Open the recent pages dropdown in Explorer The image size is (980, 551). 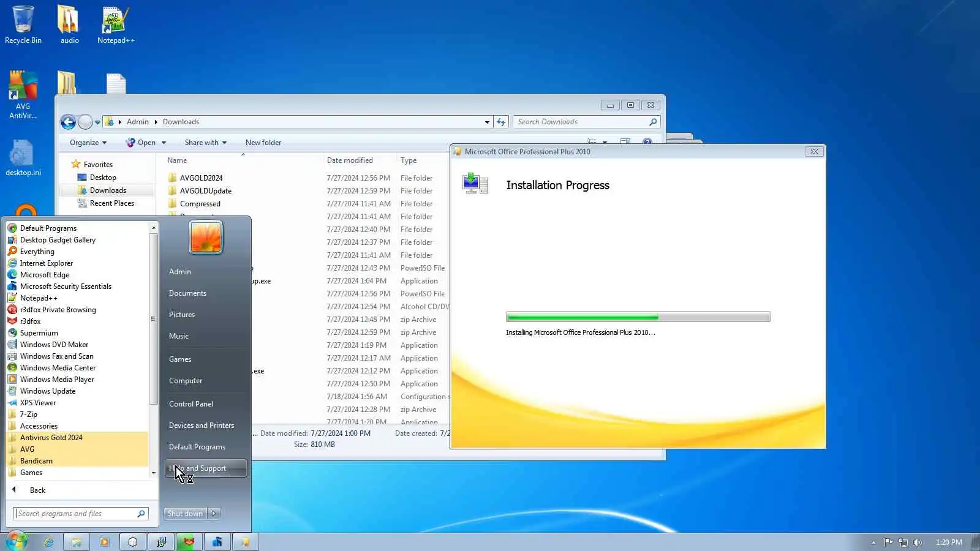[97, 122]
